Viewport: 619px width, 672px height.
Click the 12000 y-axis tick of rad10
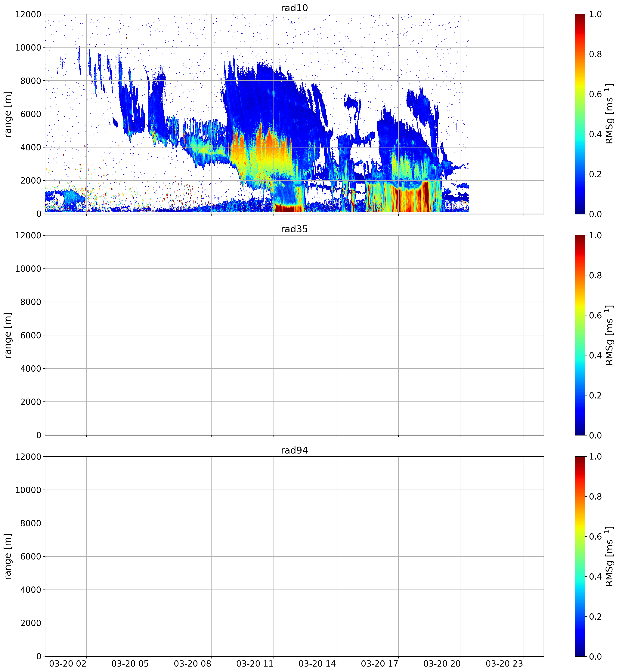[x=28, y=14]
